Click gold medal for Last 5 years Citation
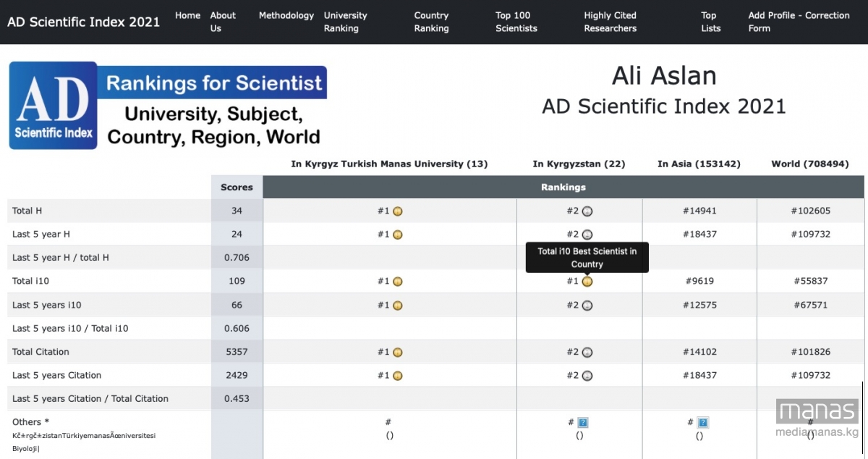Viewport: 868px width, 459px height. pyautogui.click(x=397, y=376)
